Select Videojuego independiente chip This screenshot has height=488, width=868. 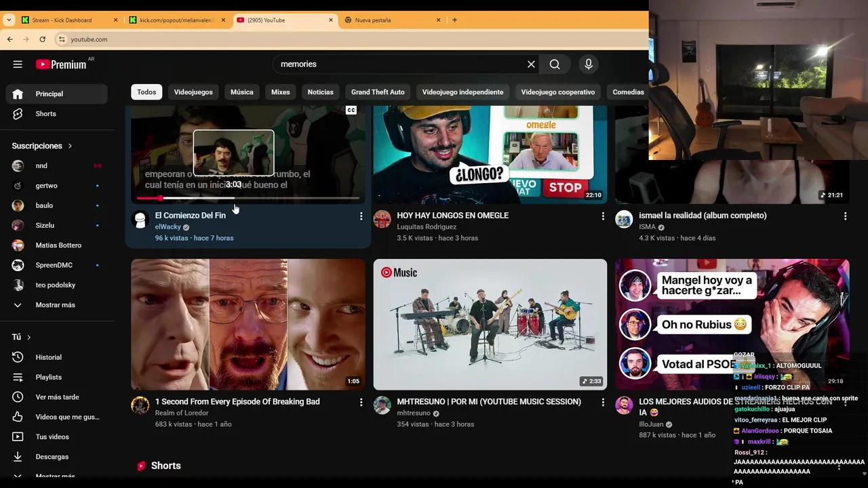(x=462, y=92)
